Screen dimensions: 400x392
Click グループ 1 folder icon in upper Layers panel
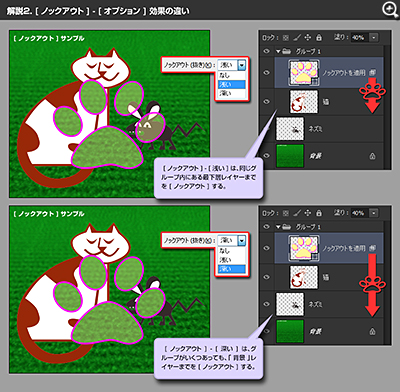click(287, 51)
